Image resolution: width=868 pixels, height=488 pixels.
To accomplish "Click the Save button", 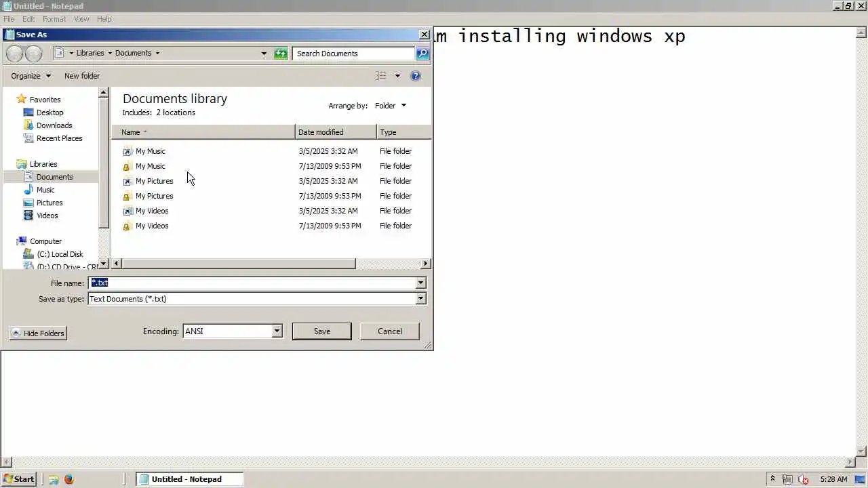I will tap(322, 331).
